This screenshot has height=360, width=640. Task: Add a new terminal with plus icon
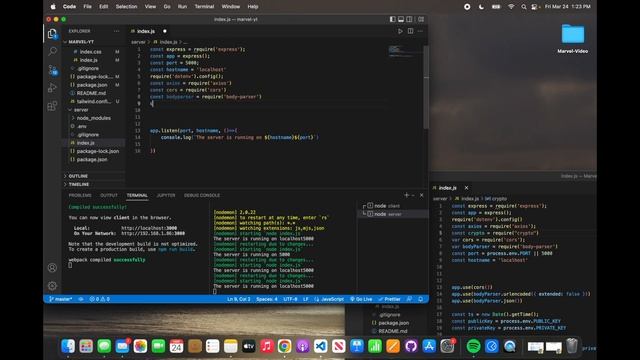point(406,195)
